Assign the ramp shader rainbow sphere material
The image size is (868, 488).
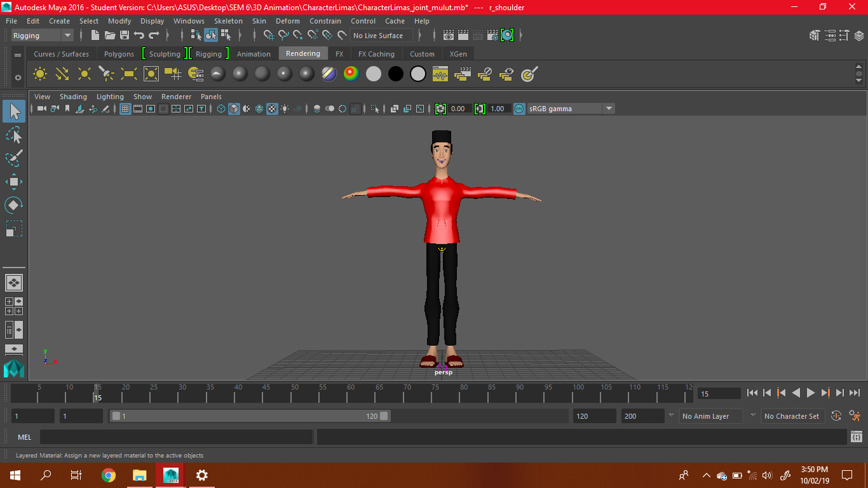tap(351, 74)
